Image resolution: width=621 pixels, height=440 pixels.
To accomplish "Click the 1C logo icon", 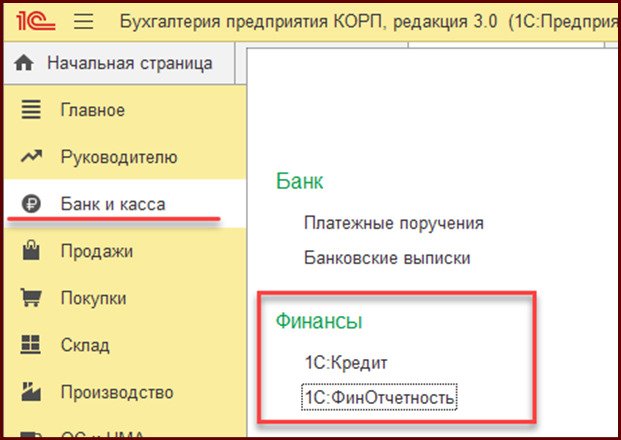I will click(x=42, y=21).
